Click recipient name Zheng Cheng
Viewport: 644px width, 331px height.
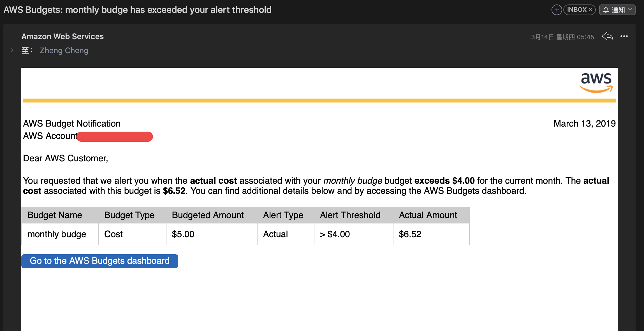64,50
